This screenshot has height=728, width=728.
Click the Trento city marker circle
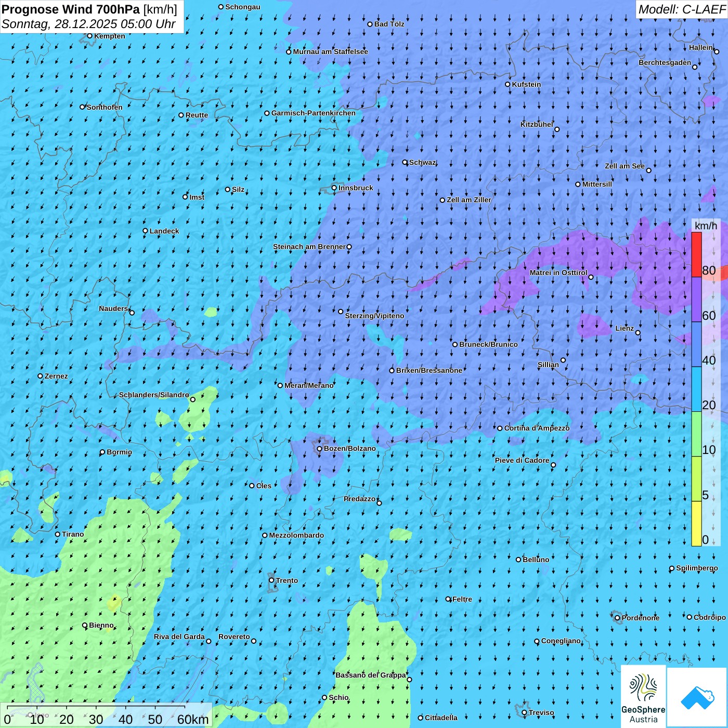pyautogui.click(x=271, y=580)
